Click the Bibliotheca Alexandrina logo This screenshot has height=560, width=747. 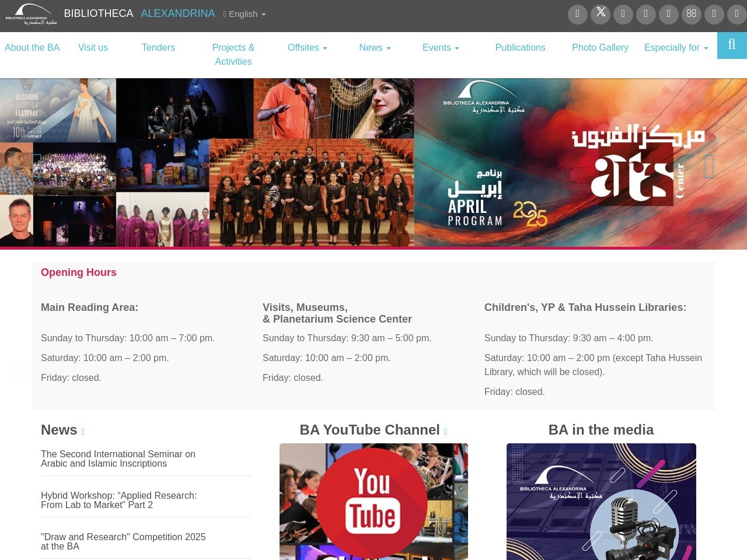(32, 14)
